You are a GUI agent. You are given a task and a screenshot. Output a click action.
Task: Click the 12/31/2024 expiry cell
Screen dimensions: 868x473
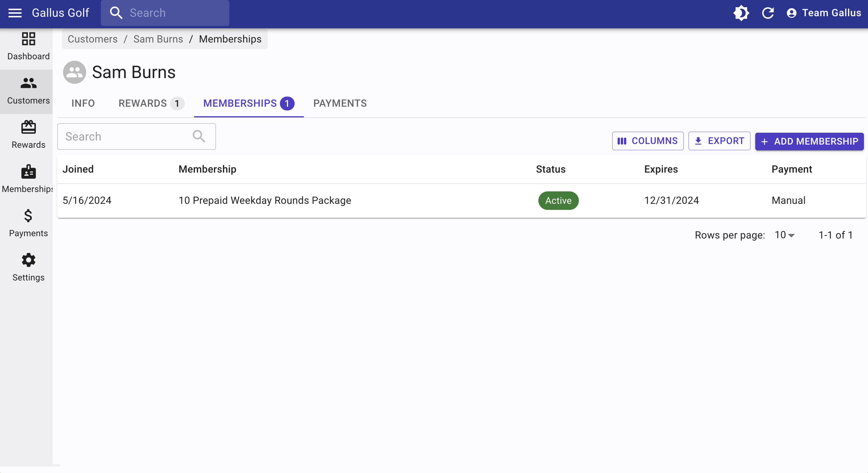point(672,200)
